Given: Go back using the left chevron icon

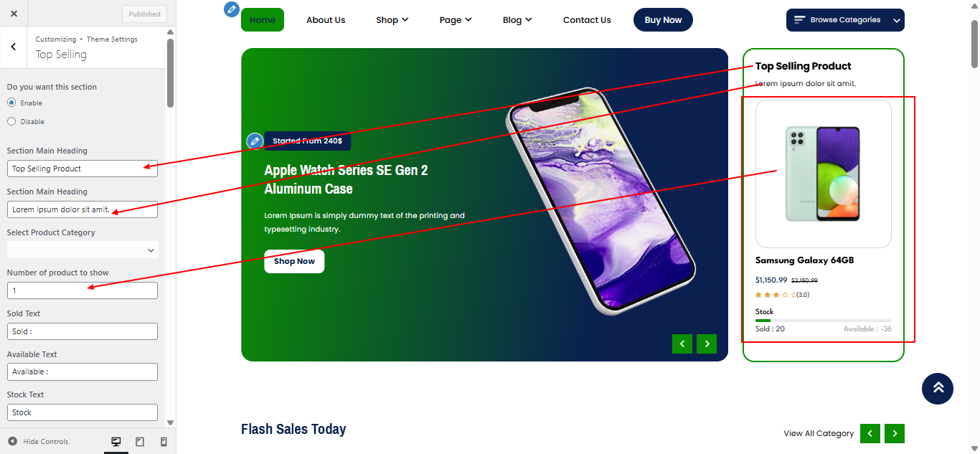Looking at the screenshot, I should (14, 47).
